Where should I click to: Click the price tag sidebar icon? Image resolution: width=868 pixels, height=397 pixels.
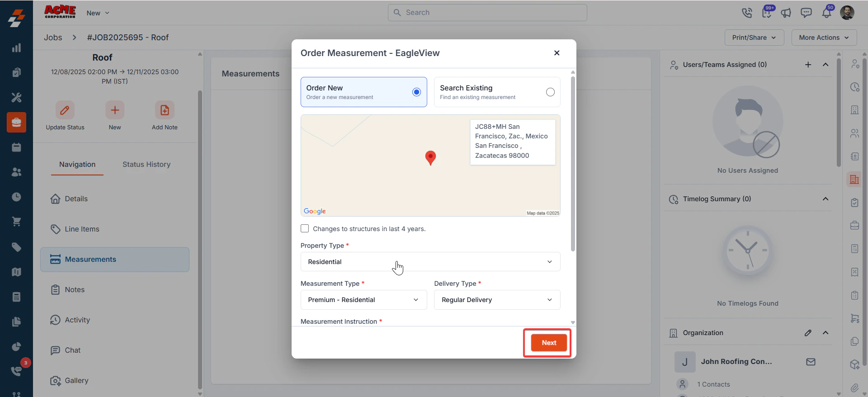point(16,247)
